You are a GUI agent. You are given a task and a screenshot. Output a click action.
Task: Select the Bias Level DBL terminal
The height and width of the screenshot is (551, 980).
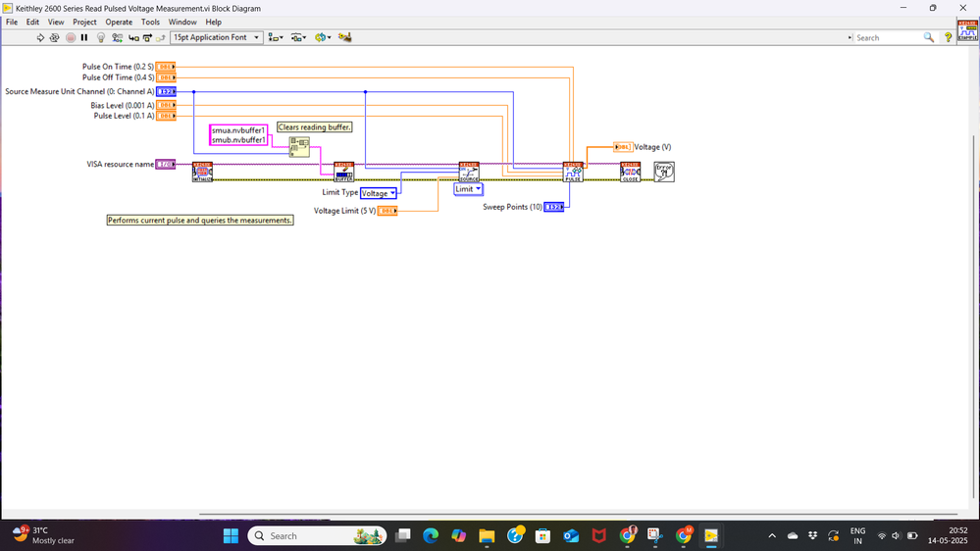(x=166, y=106)
